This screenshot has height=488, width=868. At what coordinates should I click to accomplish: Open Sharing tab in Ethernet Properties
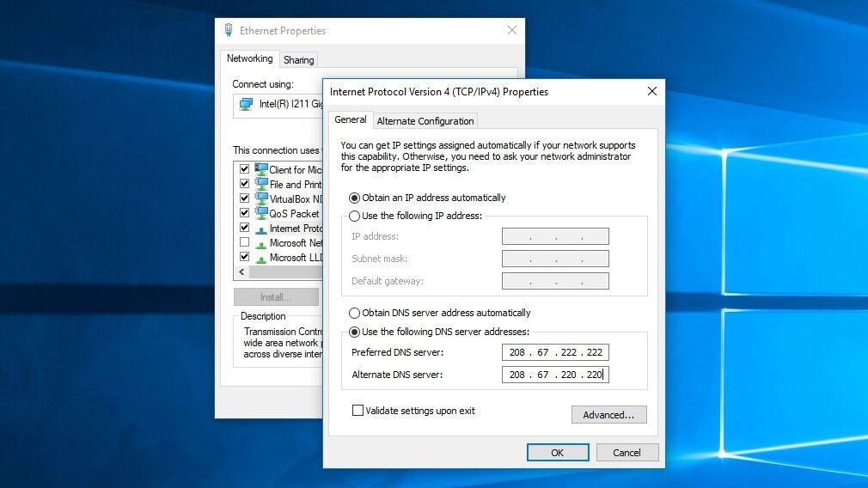coord(299,60)
